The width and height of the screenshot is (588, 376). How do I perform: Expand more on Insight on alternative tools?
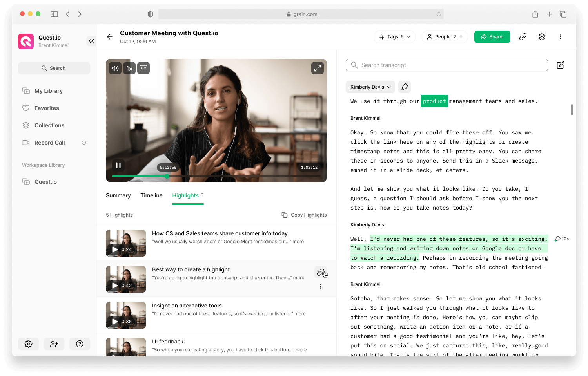click(x=300, y=314)
